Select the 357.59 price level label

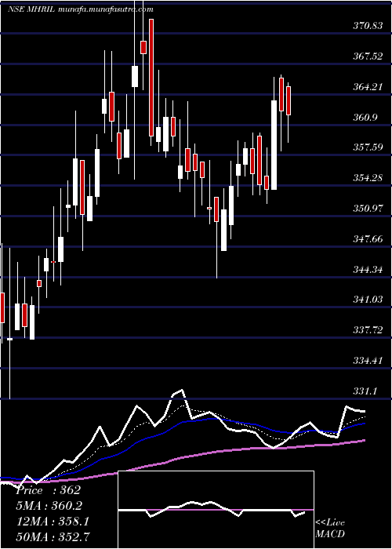367,147
